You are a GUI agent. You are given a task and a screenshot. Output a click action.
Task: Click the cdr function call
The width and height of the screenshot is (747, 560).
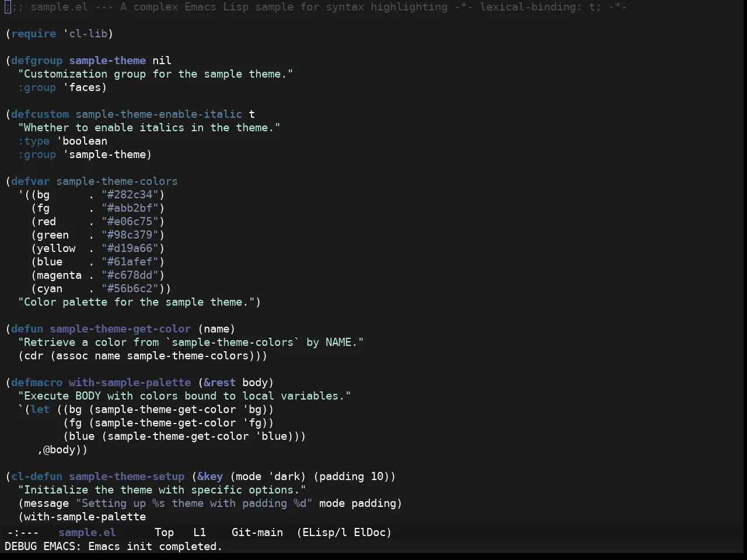34,356
